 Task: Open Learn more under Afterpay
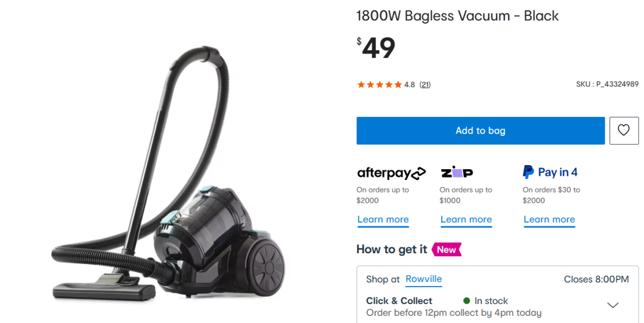383,219
